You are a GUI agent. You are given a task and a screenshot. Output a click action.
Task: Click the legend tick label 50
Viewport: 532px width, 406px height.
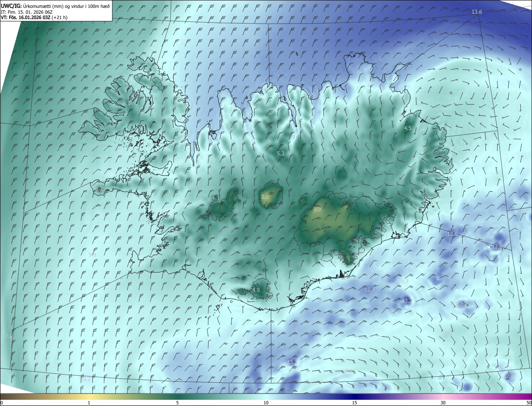tap(529, 403)
